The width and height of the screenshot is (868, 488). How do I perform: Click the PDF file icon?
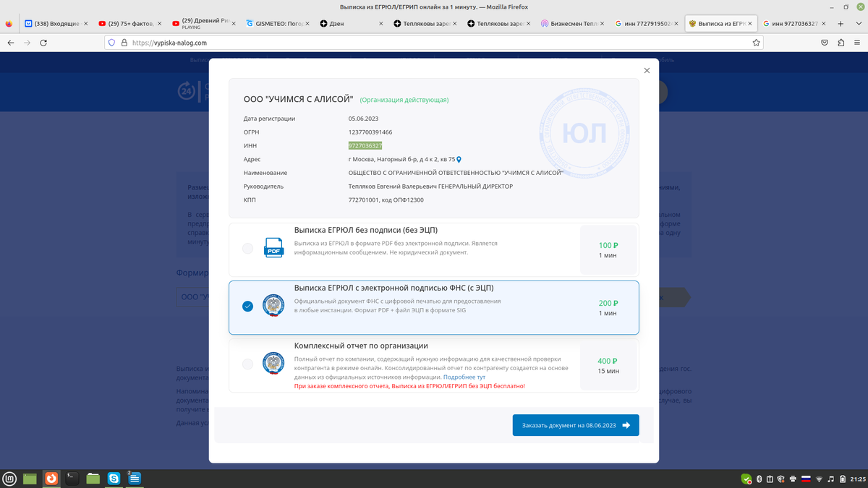click(x=273, y=247)
